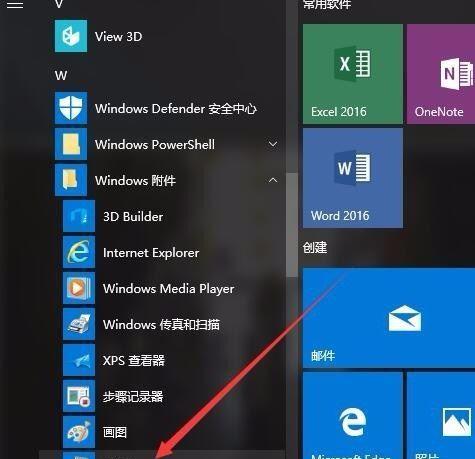The image size is (475, 459).
Task: Click the app list scrollbar thumb
Action: point(292,225)
